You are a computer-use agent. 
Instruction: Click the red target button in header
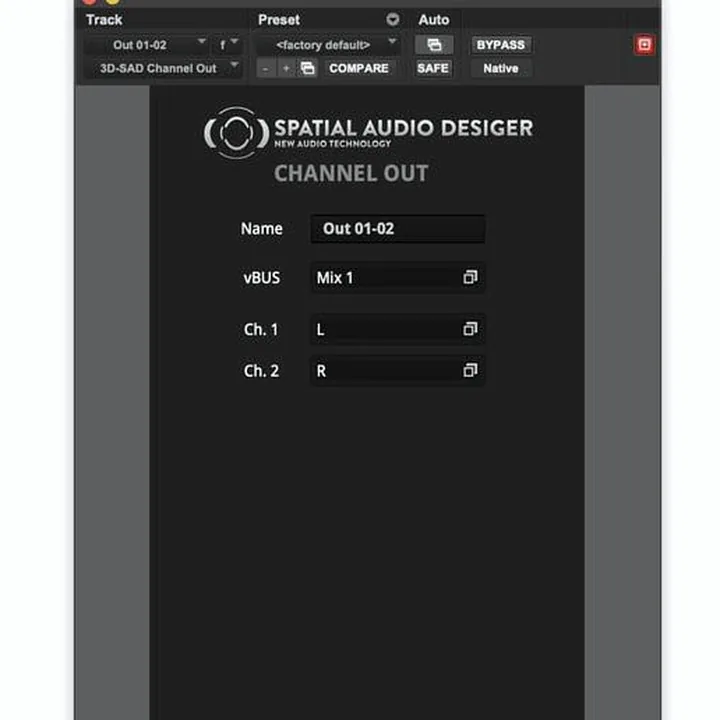[x=644, y=45]
